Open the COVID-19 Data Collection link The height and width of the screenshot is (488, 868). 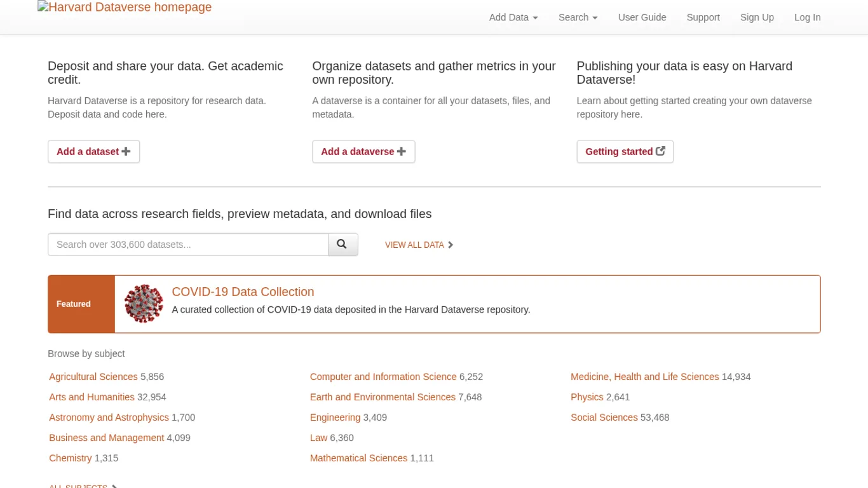243,292
